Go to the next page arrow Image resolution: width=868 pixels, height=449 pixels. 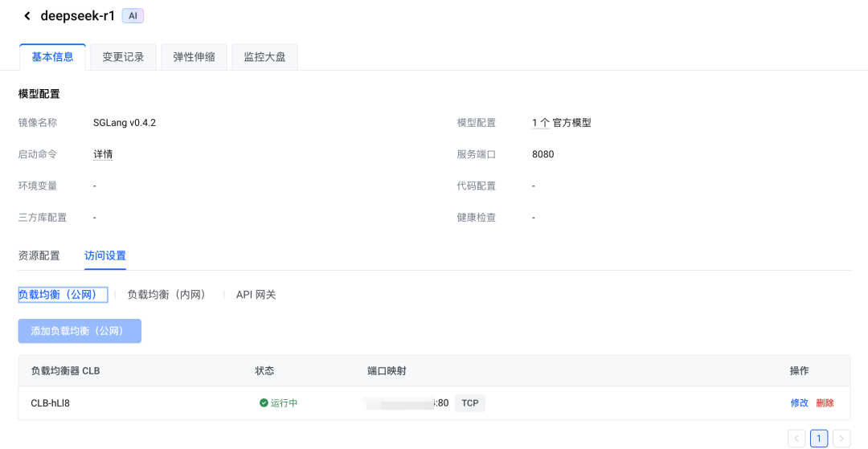841,439
